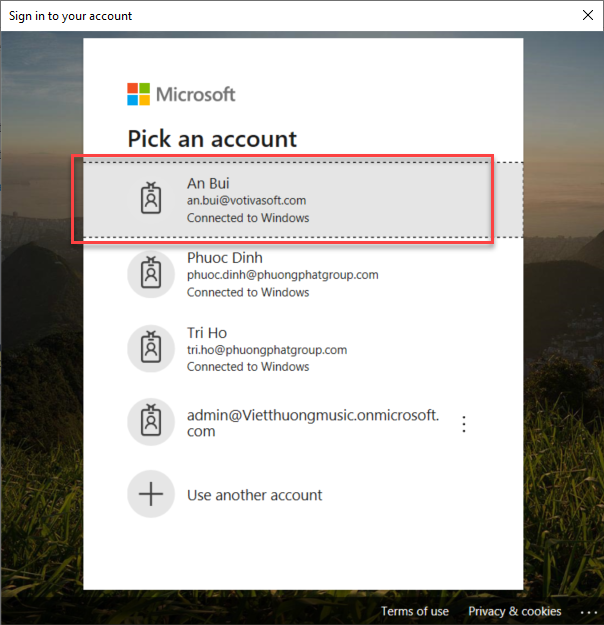Screen dimensions: 604x625
Task: Open the ellipsis menu beside Privacy & cookies
Action: [589, 612]
